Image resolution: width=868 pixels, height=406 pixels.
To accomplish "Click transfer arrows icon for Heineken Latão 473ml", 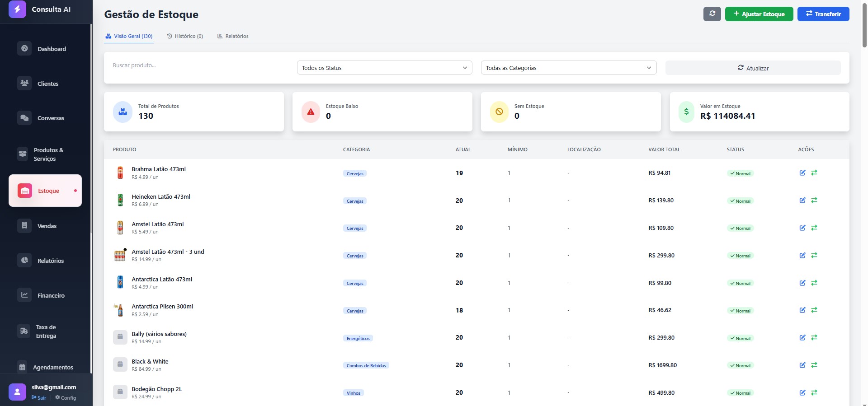I will 814,200.
